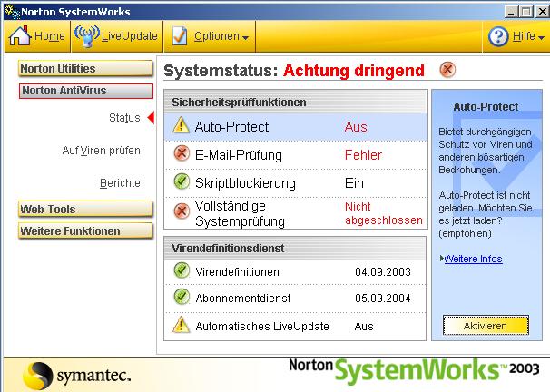550x392 pixels.
Task: Click the green check beside Skriptblockierung
Action: point(182,181)
